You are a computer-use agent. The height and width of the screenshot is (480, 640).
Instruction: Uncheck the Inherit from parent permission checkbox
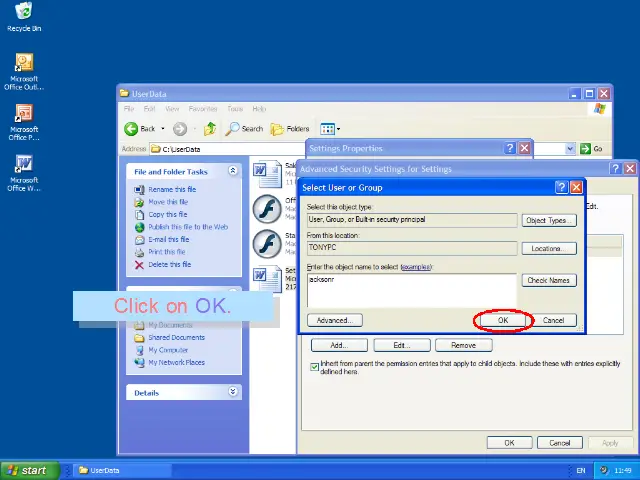pos(315,366)
